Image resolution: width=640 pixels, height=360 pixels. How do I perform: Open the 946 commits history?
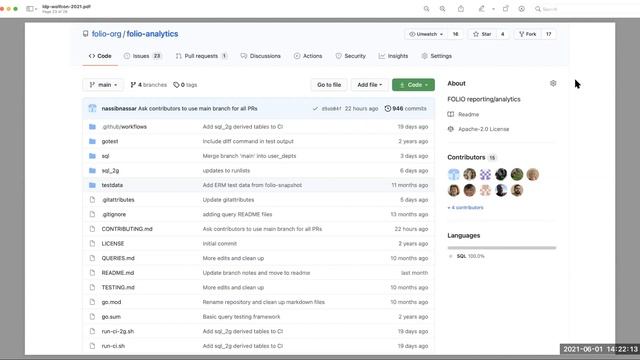coord(406,109)
